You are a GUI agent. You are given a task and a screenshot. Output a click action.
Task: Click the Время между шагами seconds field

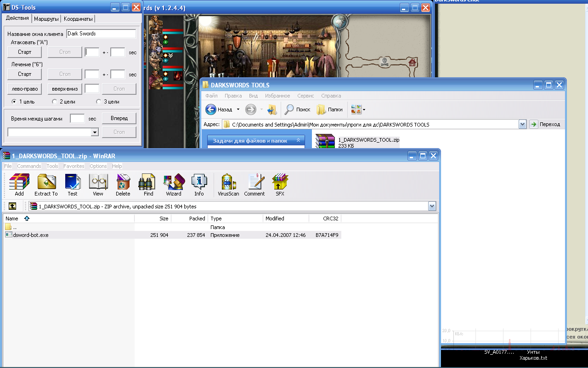coord(77,118)
